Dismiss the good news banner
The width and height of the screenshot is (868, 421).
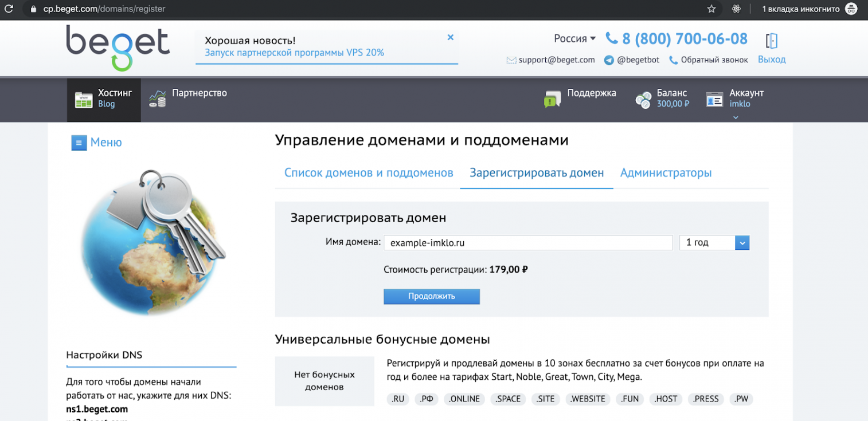coord(450,37)
